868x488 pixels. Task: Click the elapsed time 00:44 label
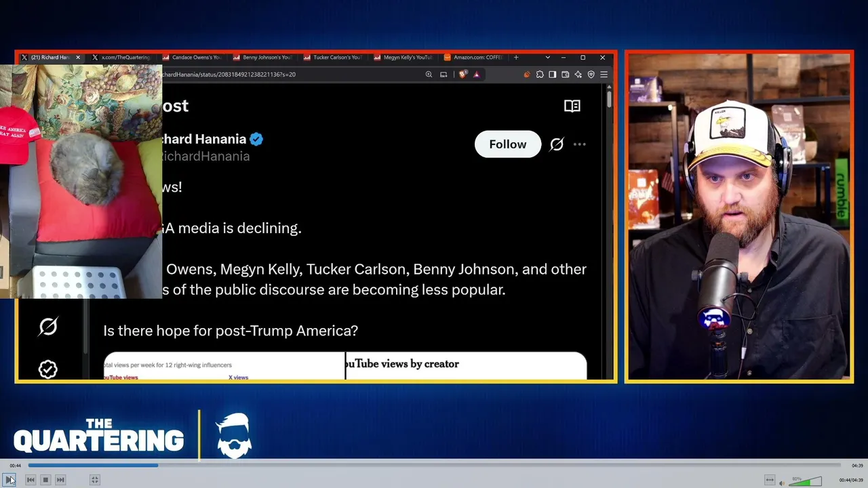click(x=15, y=466)
